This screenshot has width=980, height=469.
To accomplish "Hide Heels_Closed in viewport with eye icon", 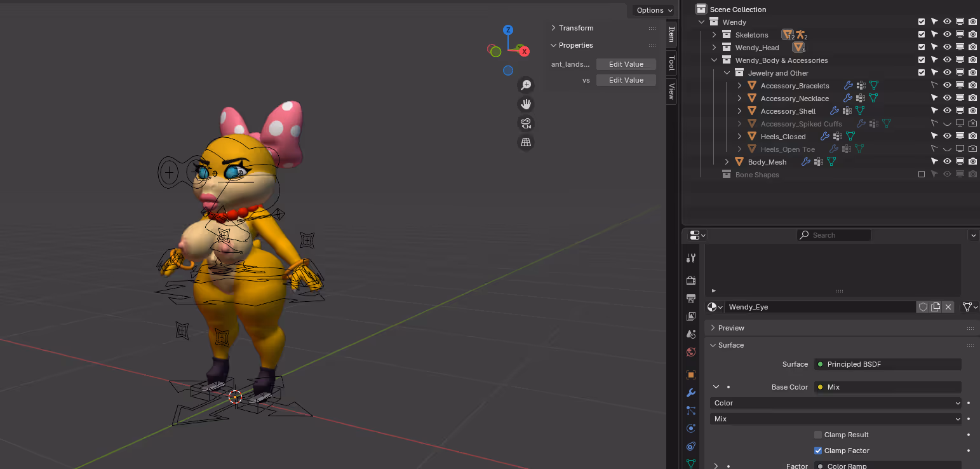I will 947,137.
